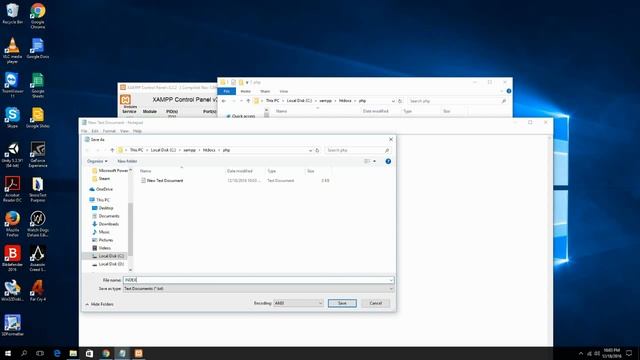640x360 pixels.
Task: Click the Save button in Save As dialog
Action: tap(342, 303)
